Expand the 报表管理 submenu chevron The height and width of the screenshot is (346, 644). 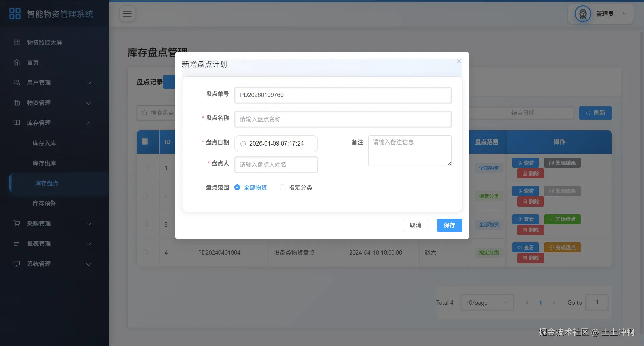tap(89, 244)
